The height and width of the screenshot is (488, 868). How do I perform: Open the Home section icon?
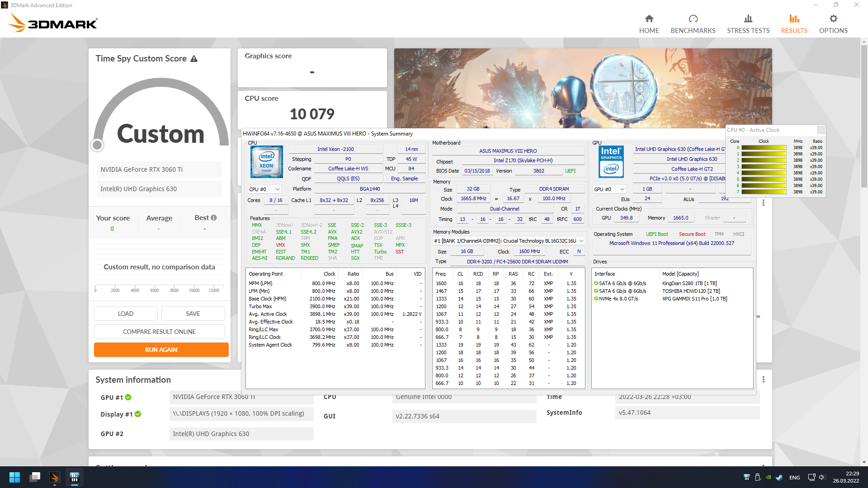point(649,19)
